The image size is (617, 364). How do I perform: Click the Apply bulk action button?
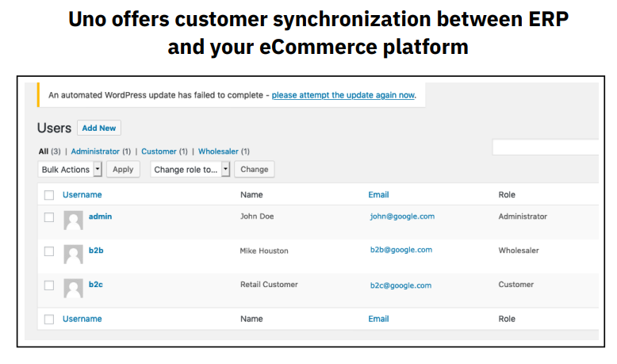click(123, 169)
